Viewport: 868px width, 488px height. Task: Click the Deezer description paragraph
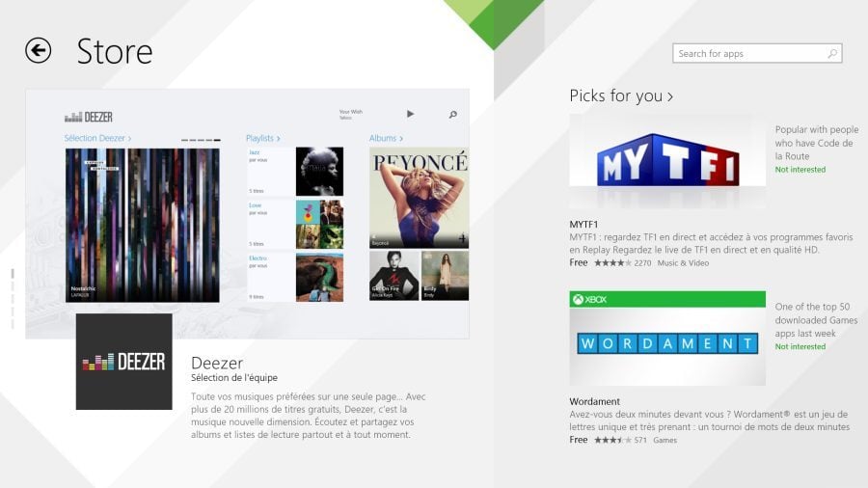[x=309, y=416]
